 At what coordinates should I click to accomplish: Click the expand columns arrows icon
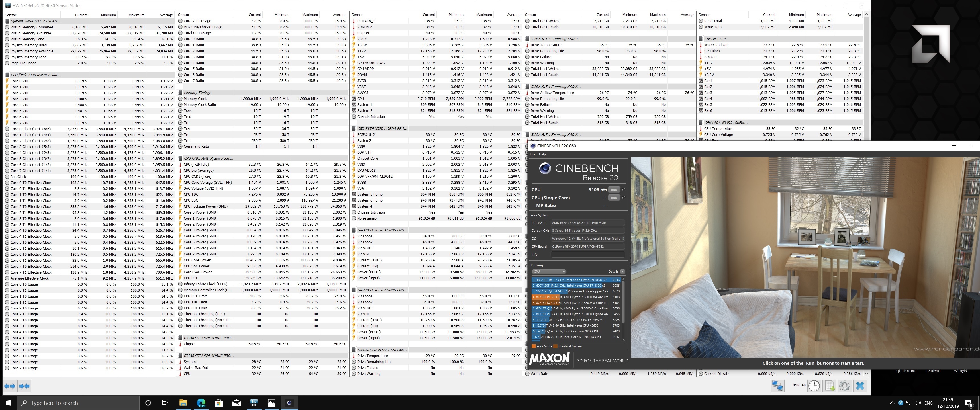click(x=9, y=386)
